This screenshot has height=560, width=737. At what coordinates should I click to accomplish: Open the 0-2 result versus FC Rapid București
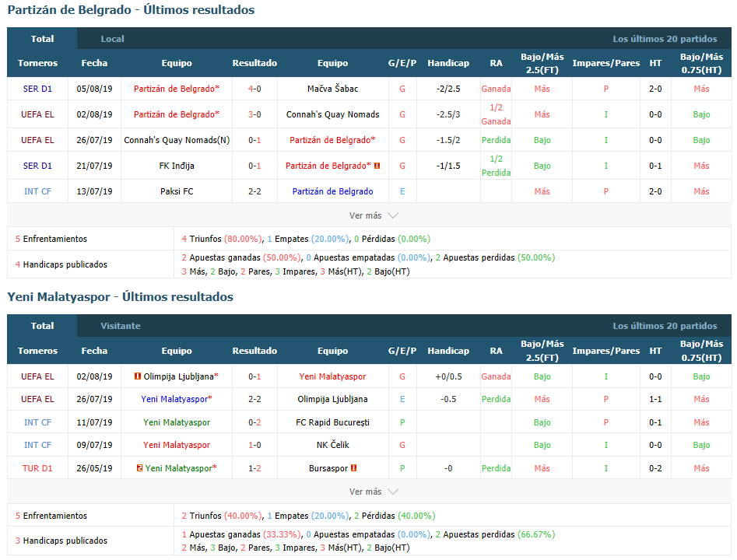[254, 422]
